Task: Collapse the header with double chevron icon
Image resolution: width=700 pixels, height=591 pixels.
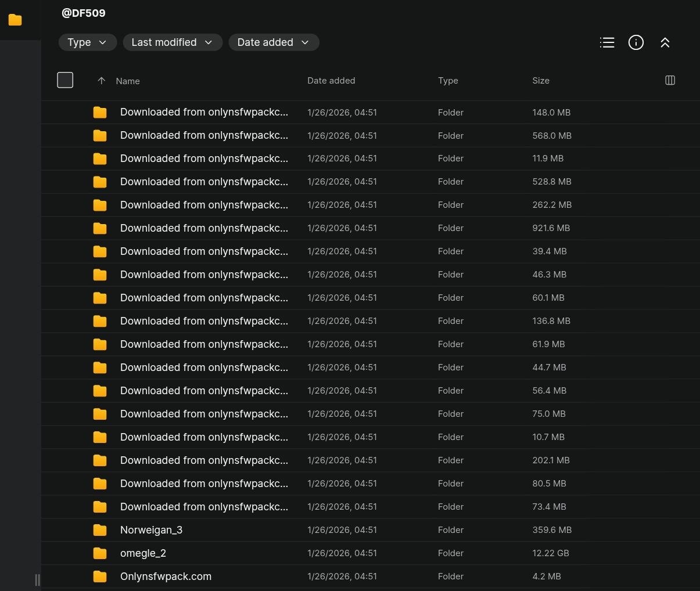Action: tap(665, 42)
